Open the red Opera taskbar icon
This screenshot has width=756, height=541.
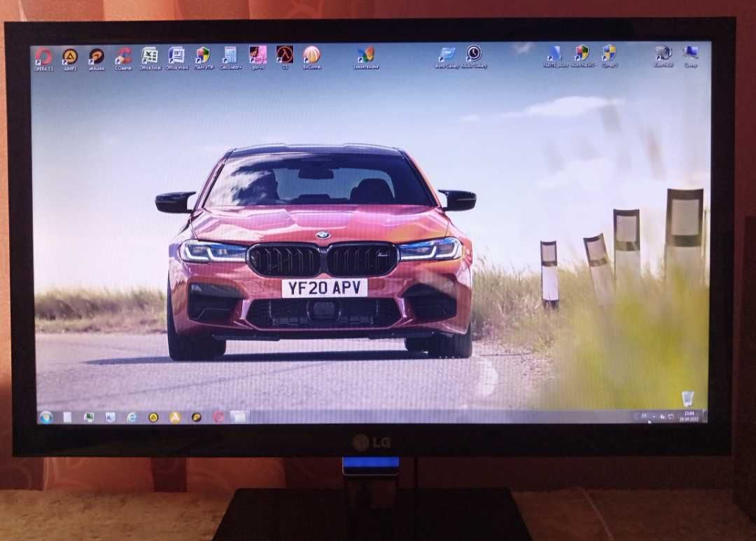[x=218, y=417]
